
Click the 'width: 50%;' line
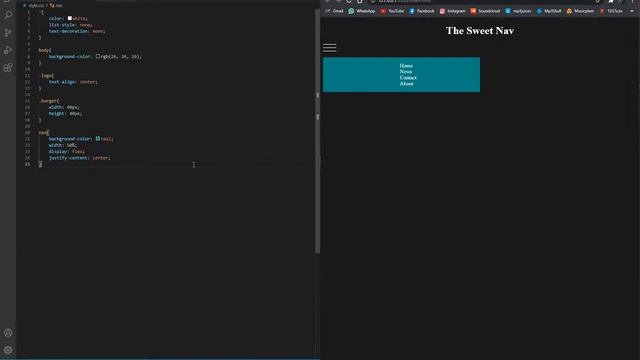(63, 145)
